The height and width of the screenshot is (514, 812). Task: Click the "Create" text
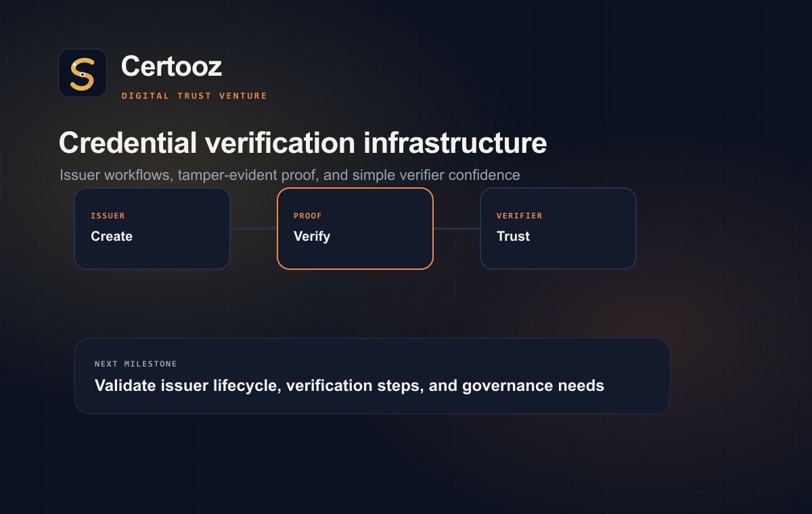pyautogui.click(x=112, y=236)
